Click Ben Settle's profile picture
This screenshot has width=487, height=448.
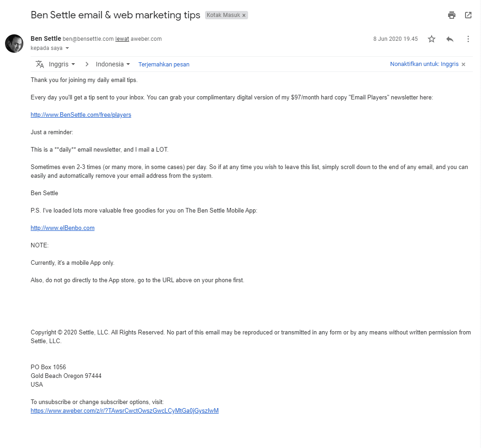[14, 43]
